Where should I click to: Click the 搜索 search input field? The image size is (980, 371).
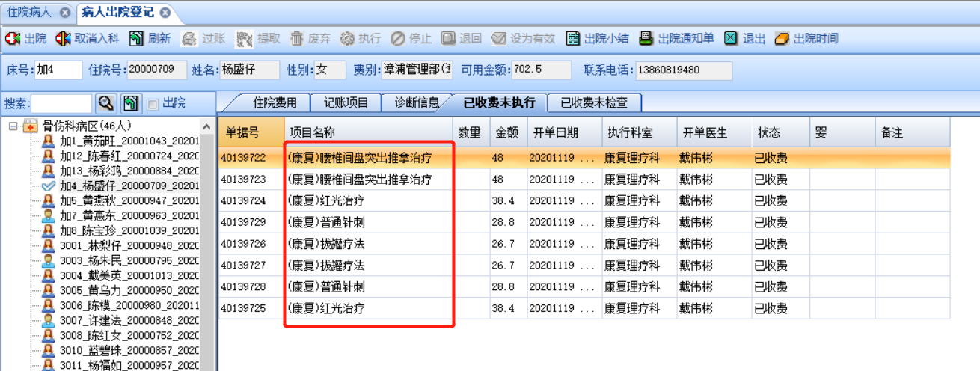pos(61,103)
